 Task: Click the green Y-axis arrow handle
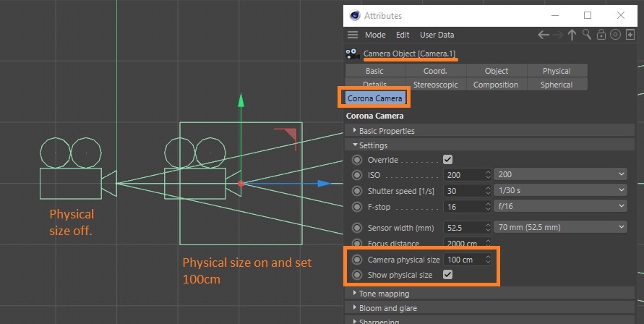(241, 101)
